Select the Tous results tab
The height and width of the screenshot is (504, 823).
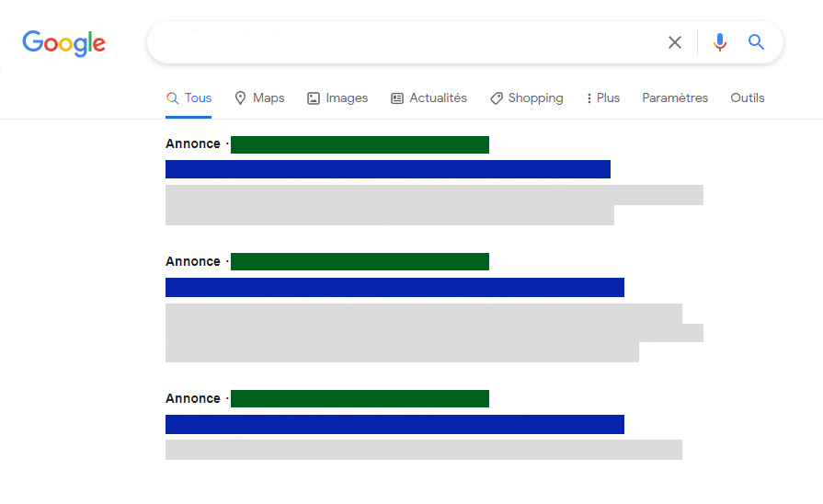(x=189, y=98)
